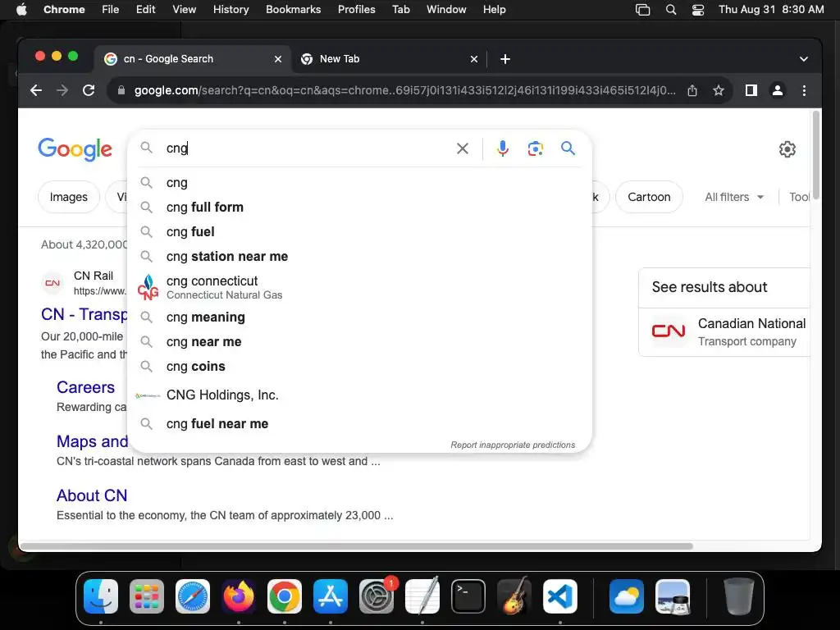840x630 pixels.
Task: Select the 'CNG Holdings, Inc.' suggestion
Action: [360, 395]
